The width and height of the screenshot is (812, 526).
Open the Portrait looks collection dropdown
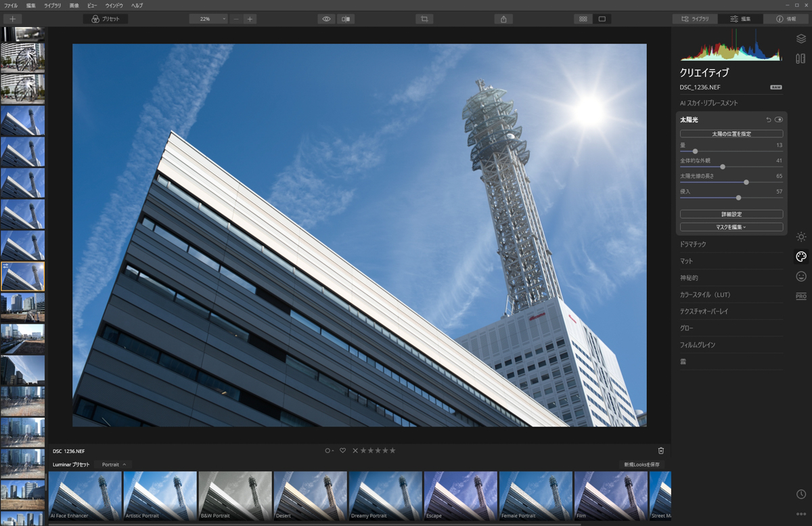click(114, 465)
